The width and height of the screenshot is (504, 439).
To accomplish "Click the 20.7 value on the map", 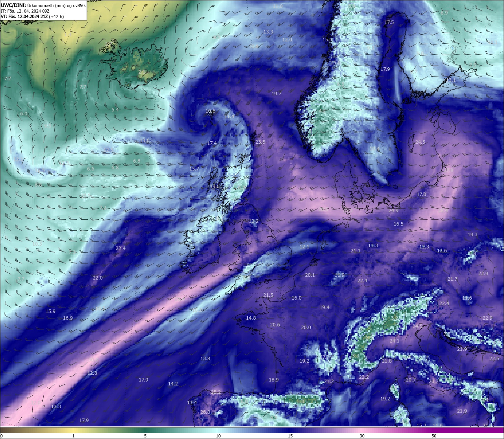I will (411, 380).
